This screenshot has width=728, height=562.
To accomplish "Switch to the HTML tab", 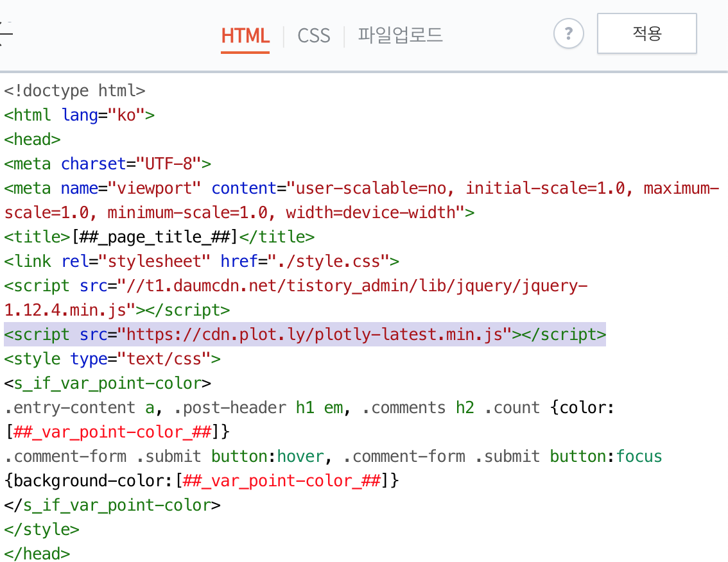I will (x=245, y=36).
